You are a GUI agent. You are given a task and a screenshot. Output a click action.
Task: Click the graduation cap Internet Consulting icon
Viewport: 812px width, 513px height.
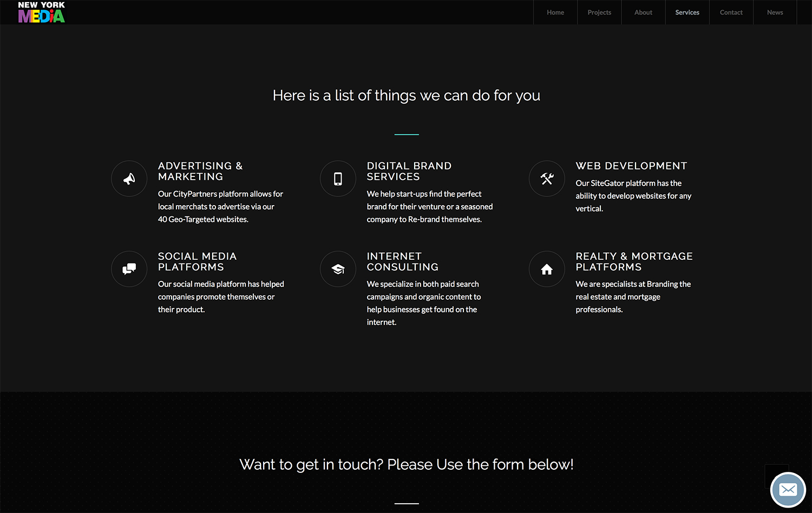(x=338, y=269)
